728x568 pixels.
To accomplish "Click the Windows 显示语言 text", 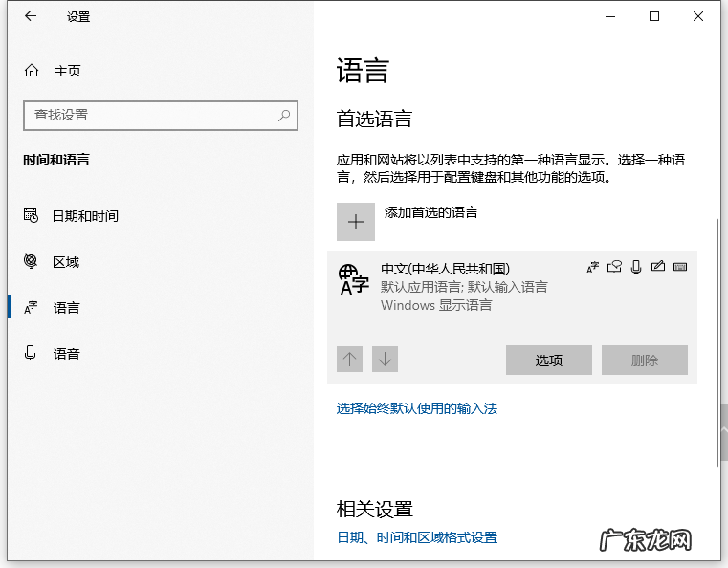I will (x=436, y=305).
